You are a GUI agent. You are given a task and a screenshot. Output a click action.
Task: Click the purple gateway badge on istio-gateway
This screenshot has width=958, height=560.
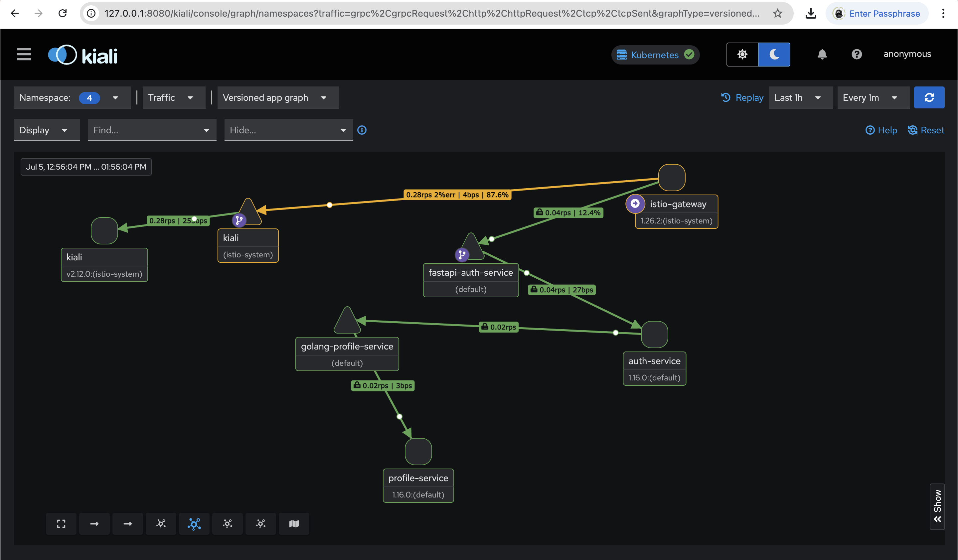pyautogui.click(x=635, y=204)
